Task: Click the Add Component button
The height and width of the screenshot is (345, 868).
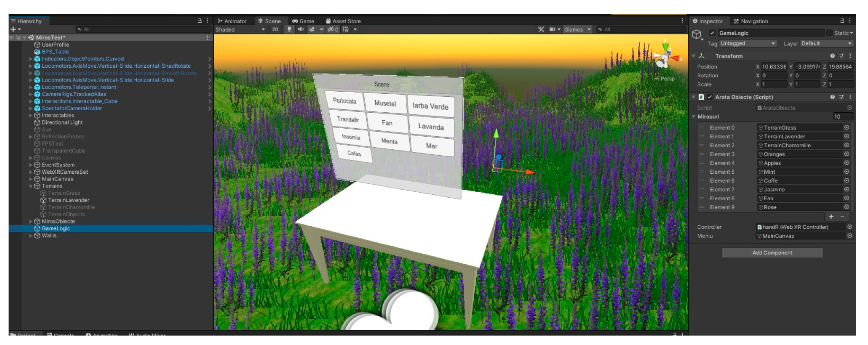Action: click(x=772, y=253)
